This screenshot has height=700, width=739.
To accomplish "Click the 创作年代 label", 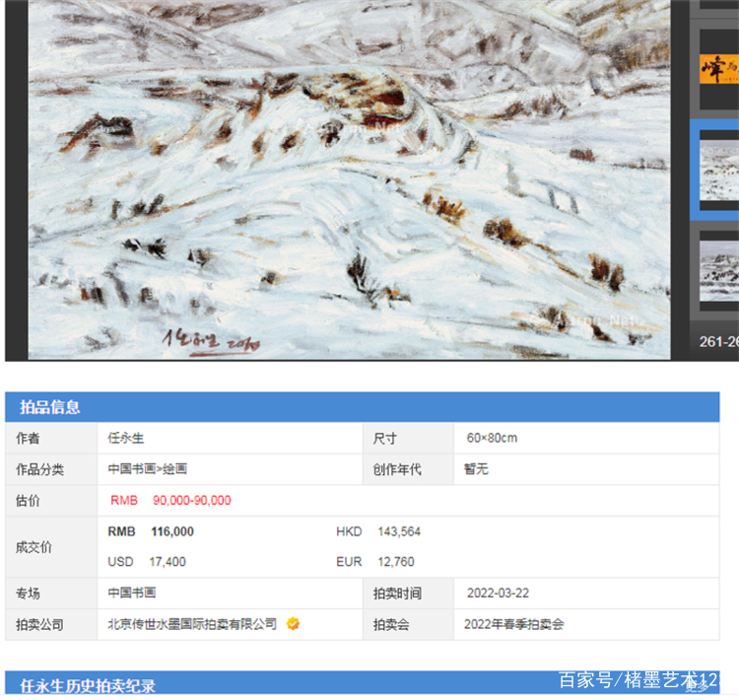I will 397,469.
